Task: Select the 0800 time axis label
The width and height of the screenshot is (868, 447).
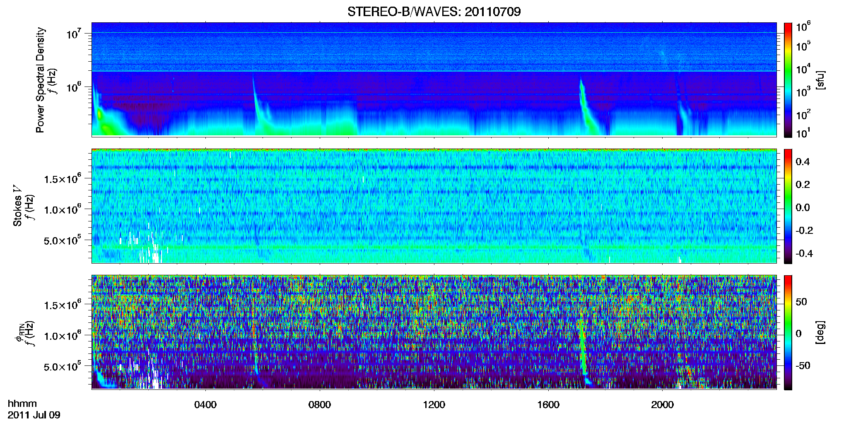Action: point(320,404)
